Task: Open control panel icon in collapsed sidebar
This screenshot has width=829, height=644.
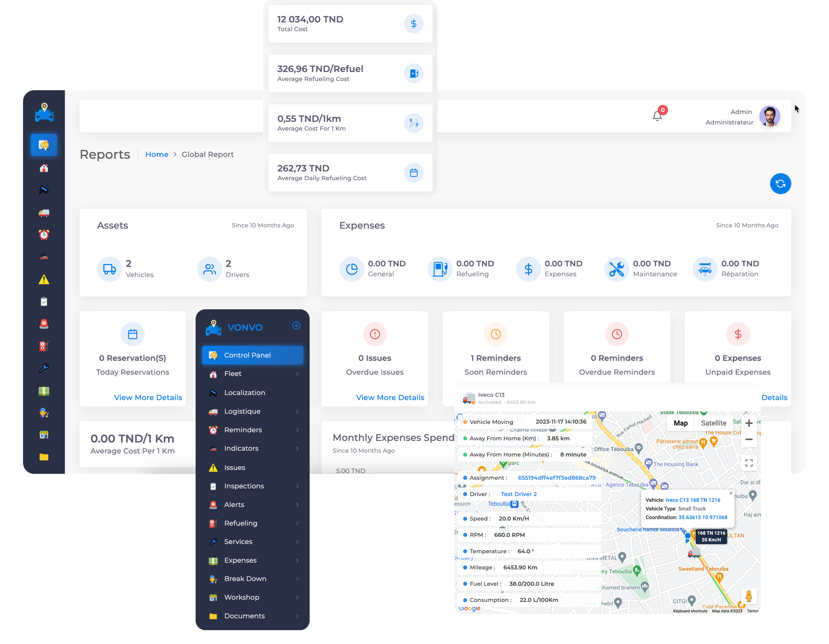Action: 44,145
